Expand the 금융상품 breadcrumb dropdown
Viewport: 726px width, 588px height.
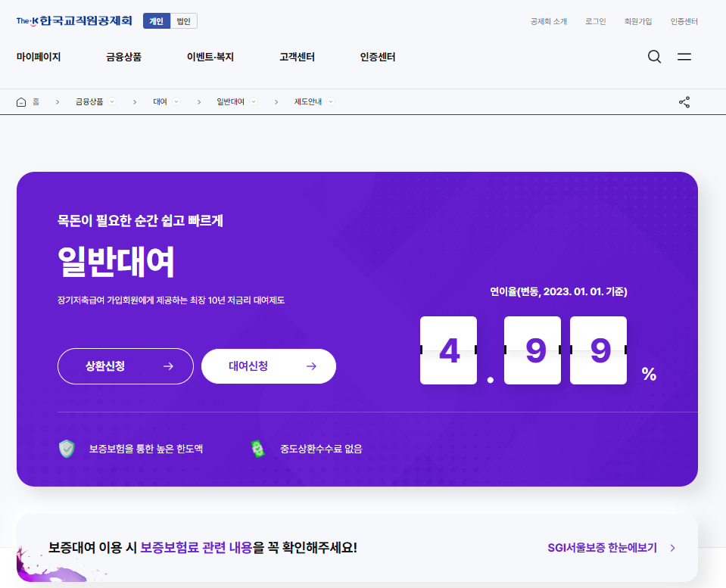coord(112,101)
